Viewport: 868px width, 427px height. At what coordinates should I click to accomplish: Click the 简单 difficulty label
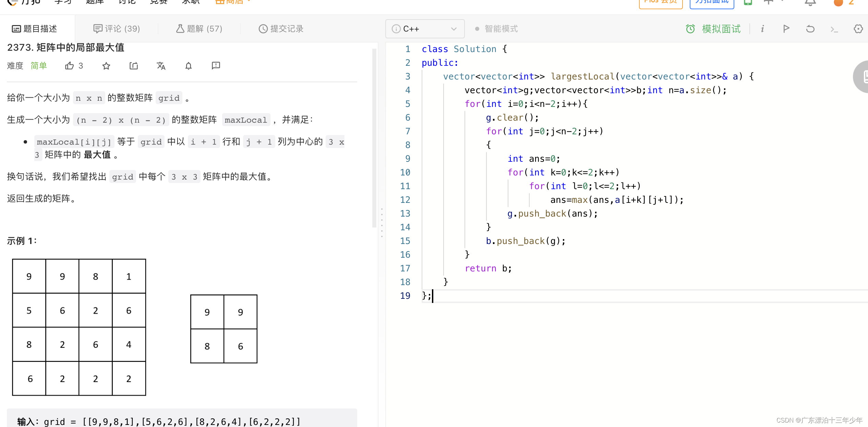click(39, 65)
